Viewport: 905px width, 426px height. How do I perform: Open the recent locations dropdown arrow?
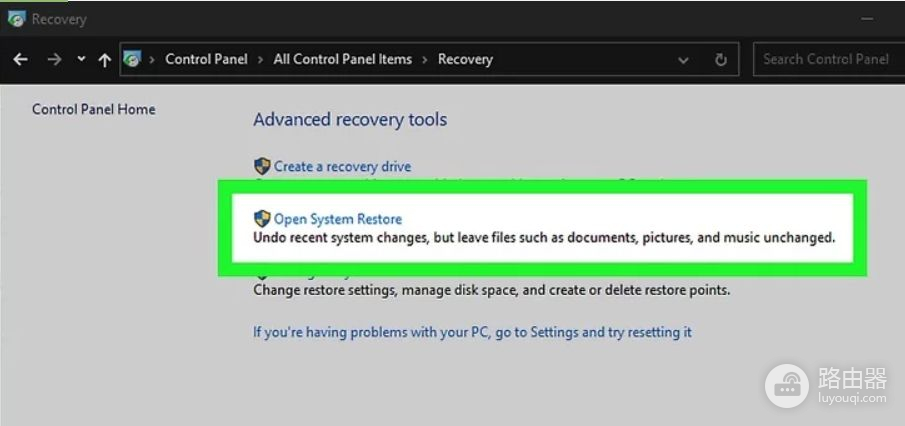pos(81,60)
